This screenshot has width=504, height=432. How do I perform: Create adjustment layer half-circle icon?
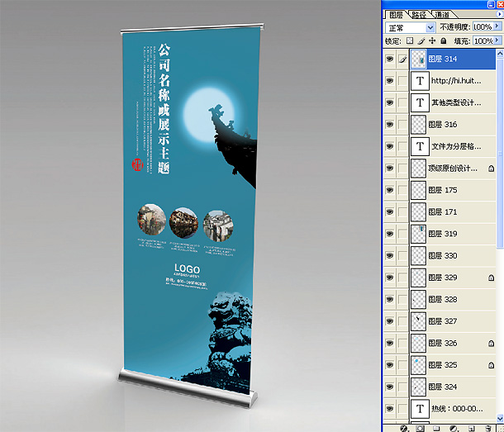pyautogui.click(x=454, y=429)
